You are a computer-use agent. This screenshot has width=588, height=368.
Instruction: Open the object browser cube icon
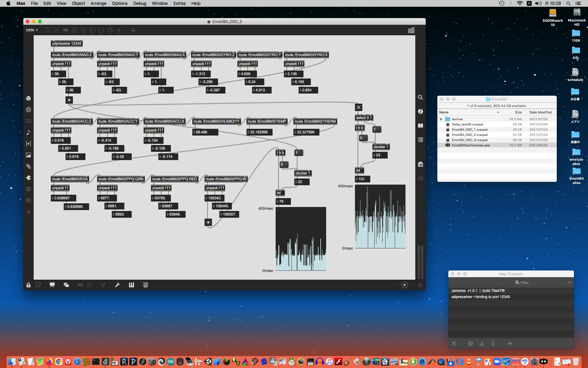point(28,98)
